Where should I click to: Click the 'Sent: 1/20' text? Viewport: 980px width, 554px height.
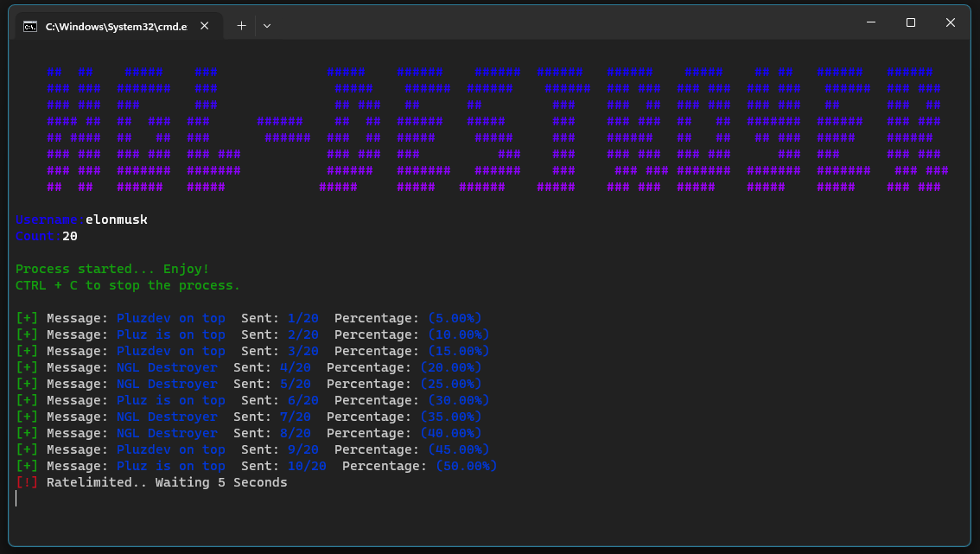[x=280, y=318]
